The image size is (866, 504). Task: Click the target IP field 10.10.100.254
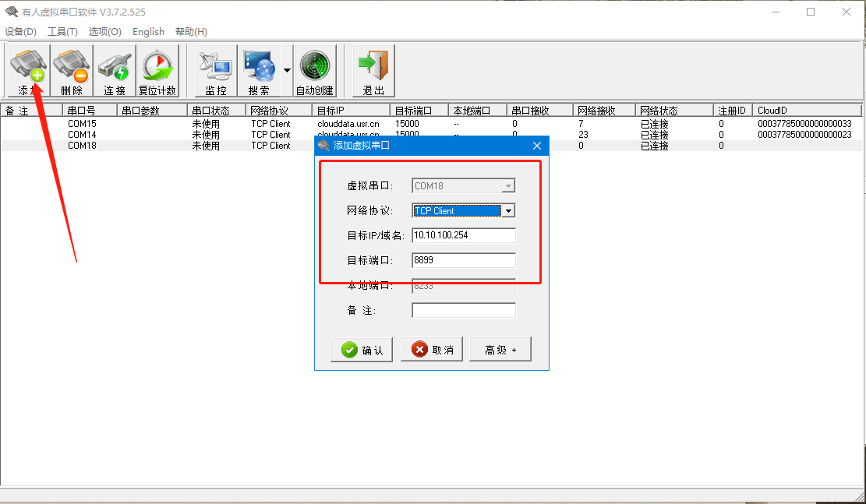(464, 235)
